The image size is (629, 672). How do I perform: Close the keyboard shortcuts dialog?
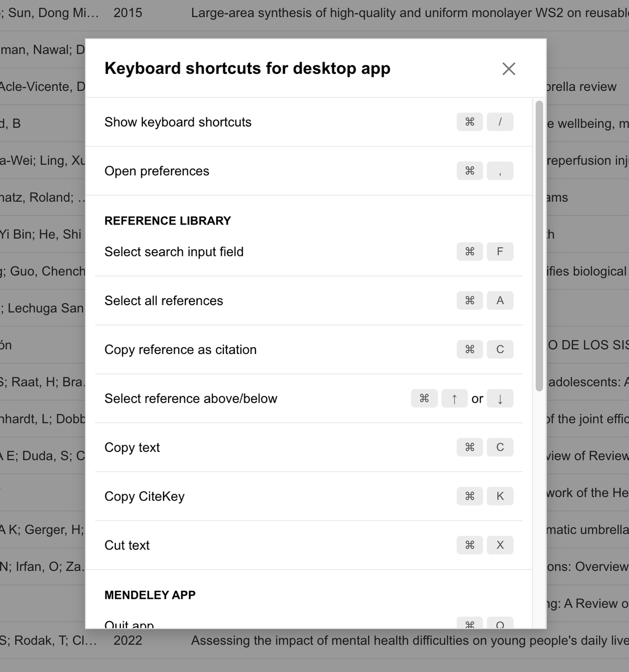click(509, 68)
